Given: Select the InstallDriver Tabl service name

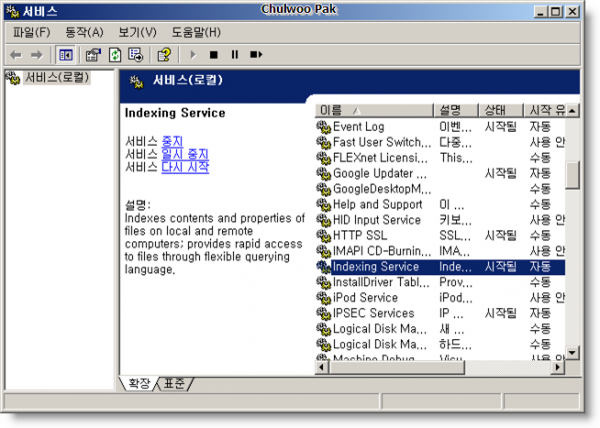Looking at the screenshot, I should [x=381, y=282].
